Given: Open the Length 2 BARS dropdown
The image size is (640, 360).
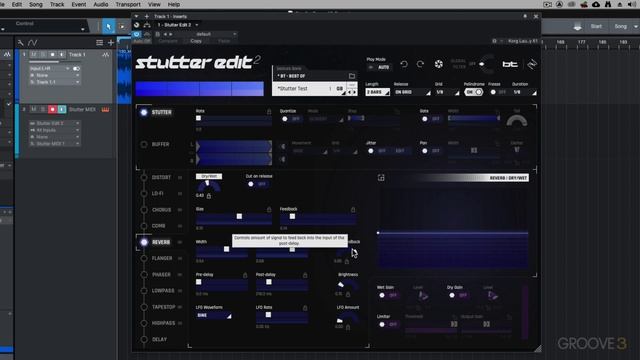Looking at the screenshot, I should (x=378, y=92).
